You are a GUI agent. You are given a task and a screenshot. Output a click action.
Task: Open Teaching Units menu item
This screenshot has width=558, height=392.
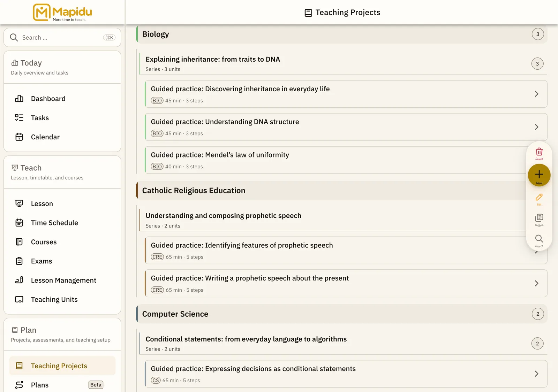[62, 299]
